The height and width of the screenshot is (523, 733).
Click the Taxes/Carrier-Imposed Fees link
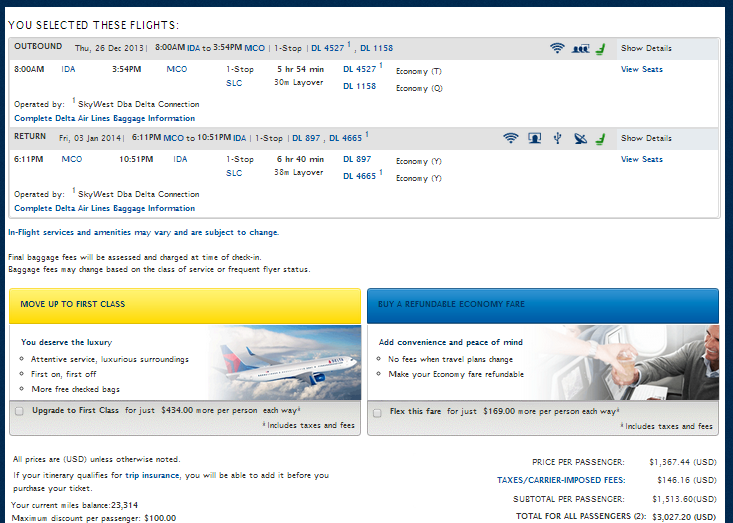[x=561, y=480]
